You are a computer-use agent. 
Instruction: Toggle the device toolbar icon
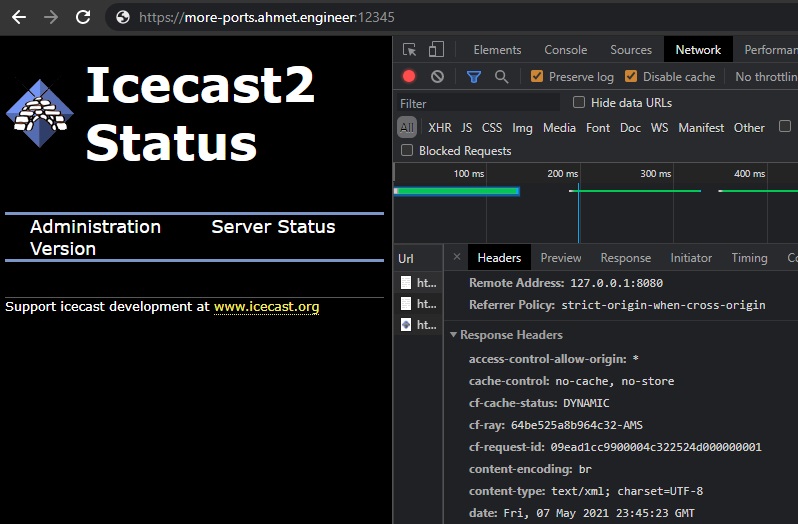coord(436,49)
